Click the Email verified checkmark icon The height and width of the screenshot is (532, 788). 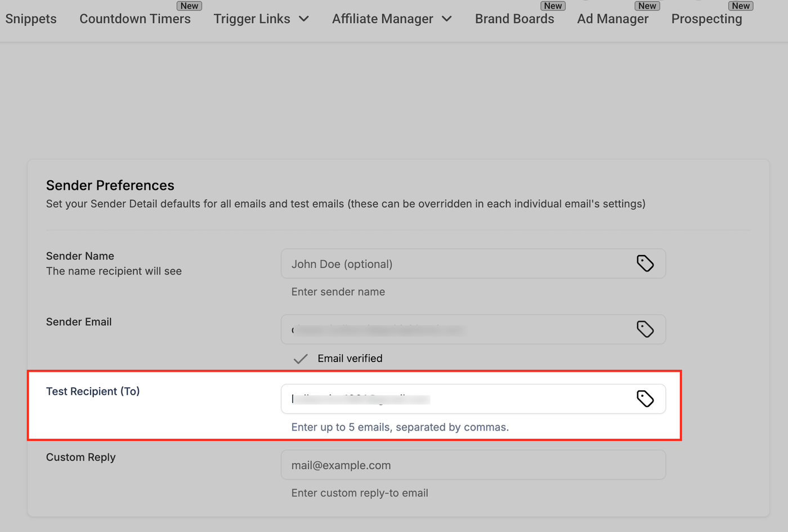[x=301, y=359]
